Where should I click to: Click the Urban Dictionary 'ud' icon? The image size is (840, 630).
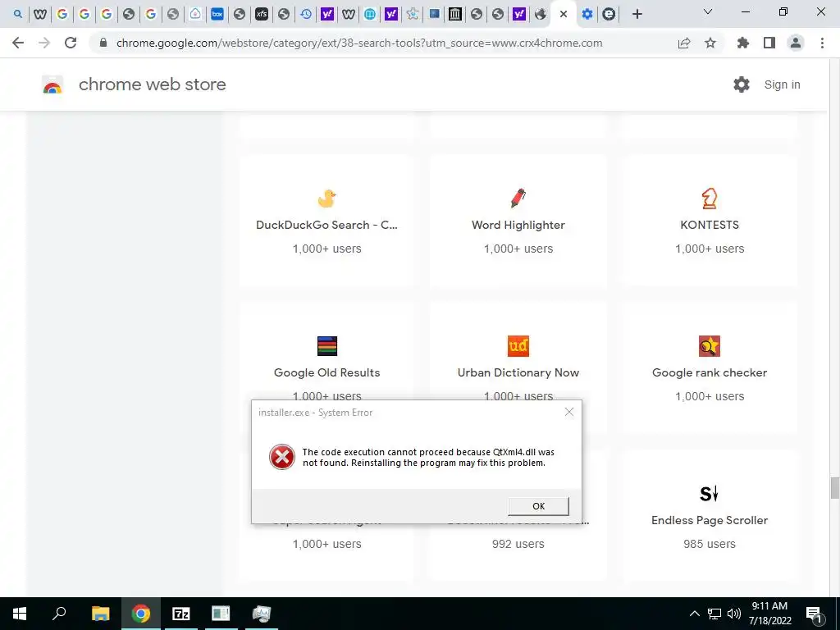518,346
